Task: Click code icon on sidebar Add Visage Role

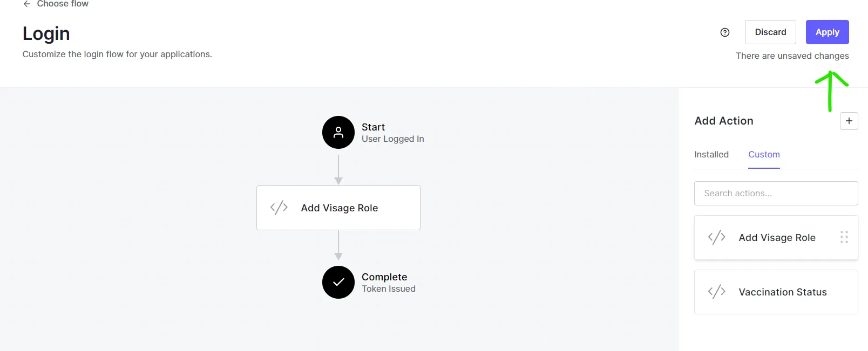Action: pos(717,238)
